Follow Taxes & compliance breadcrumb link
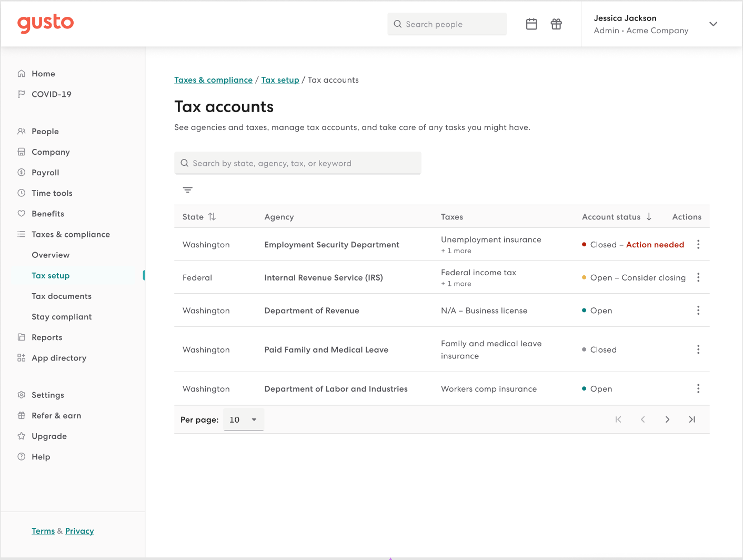The image size is (743, 560). click(214, 80)
